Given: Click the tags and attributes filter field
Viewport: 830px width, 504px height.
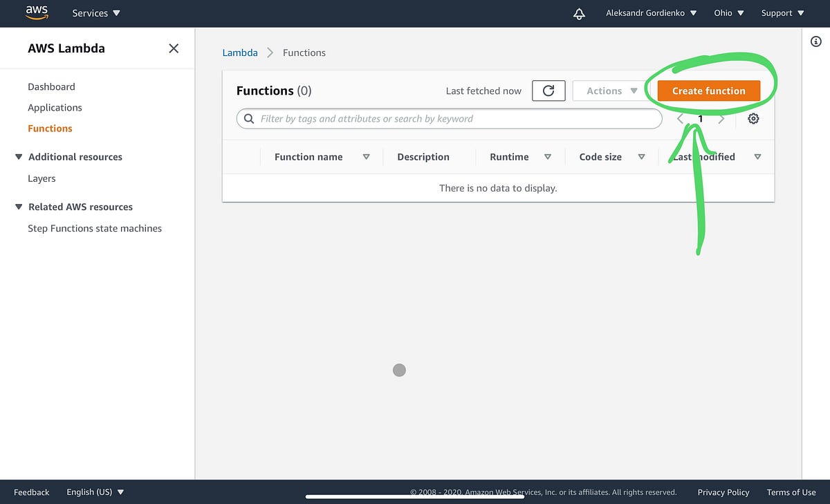Looking at the screenshot, I should (450, 118).
